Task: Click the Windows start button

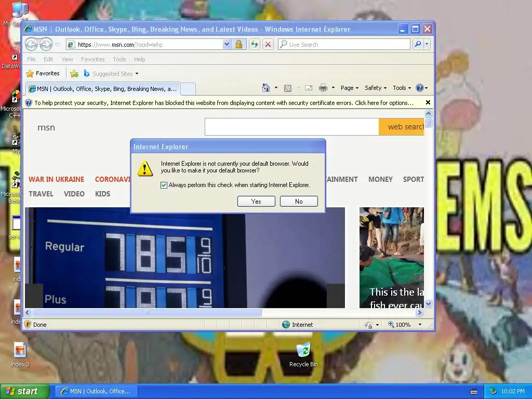Action: point(25,391)
